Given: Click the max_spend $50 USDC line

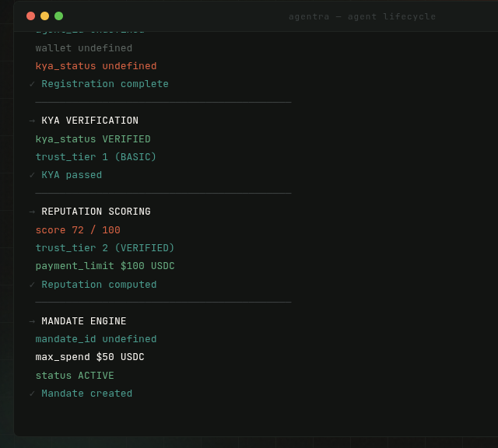Looking at the screenshot, I should [x=89, y=357].
